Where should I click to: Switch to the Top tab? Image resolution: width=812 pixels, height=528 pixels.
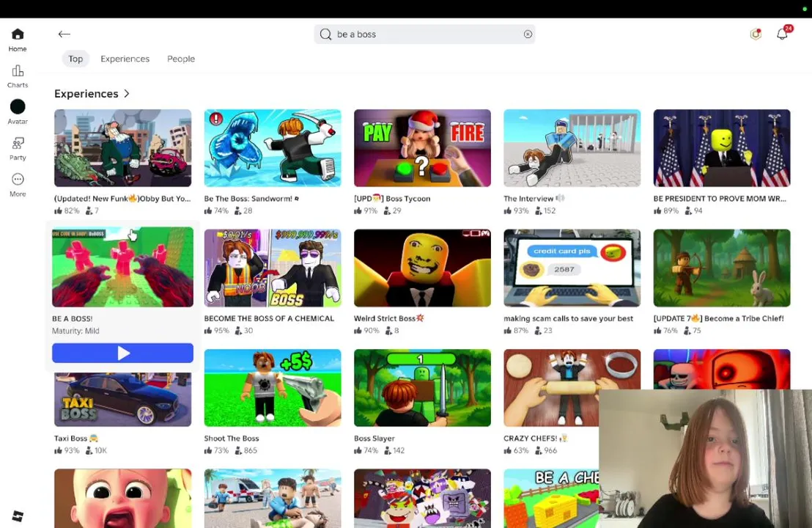click(75, 59)
